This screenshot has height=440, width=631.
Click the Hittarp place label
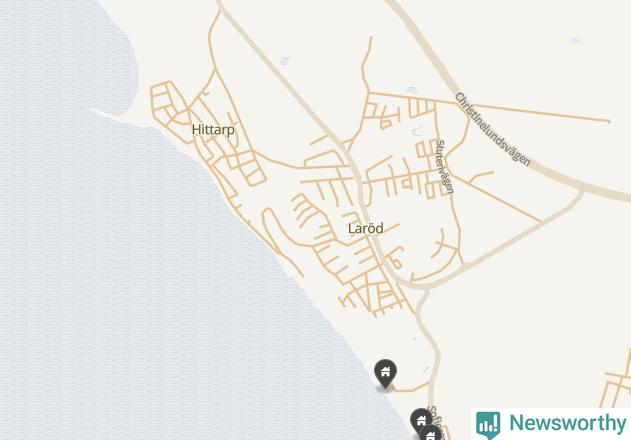[x=213, y=130]
